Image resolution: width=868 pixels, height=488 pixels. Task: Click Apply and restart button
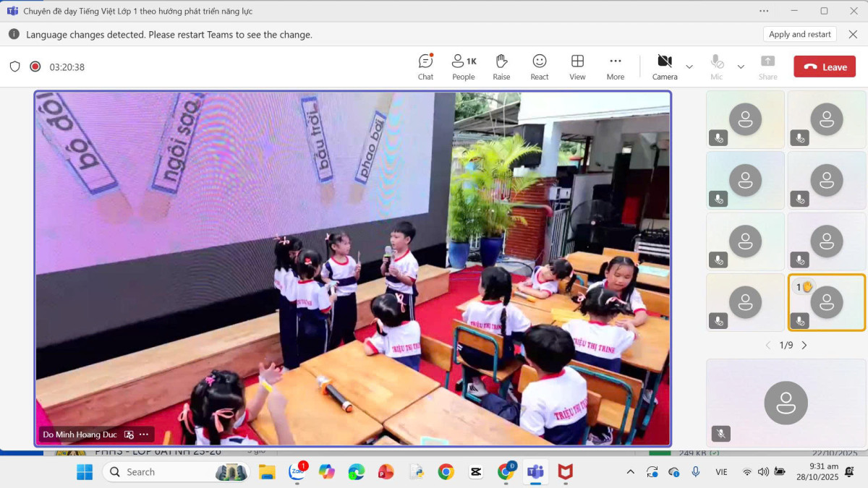(x=799, y=34)
